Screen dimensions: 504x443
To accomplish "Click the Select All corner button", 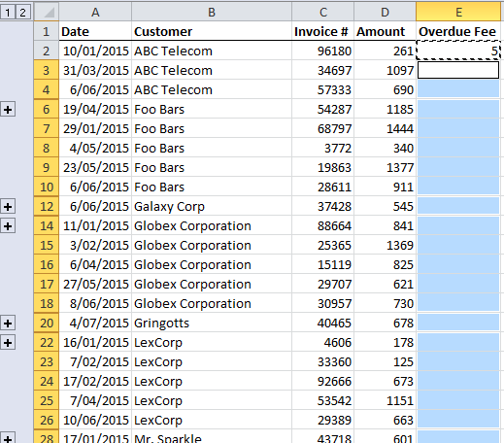I will point(47,12).
